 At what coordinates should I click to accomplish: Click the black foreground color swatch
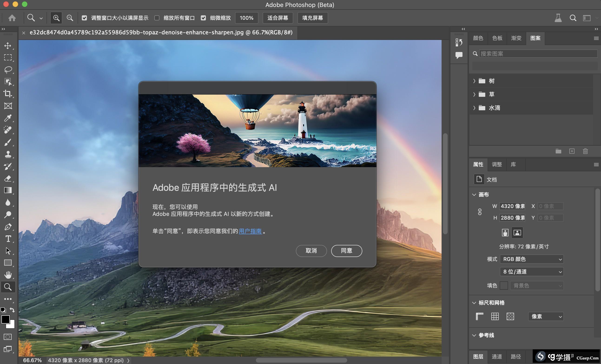5,319
